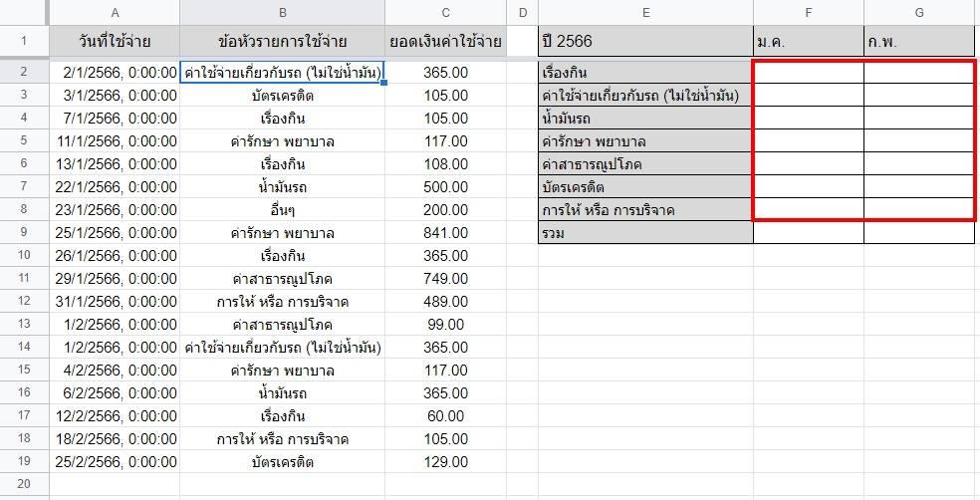The height and width of the screenshot is (500, 980).
Task: Click 'การให้ หรือ การบริจาค' in row 12
Action: click(x=283, y=301)
